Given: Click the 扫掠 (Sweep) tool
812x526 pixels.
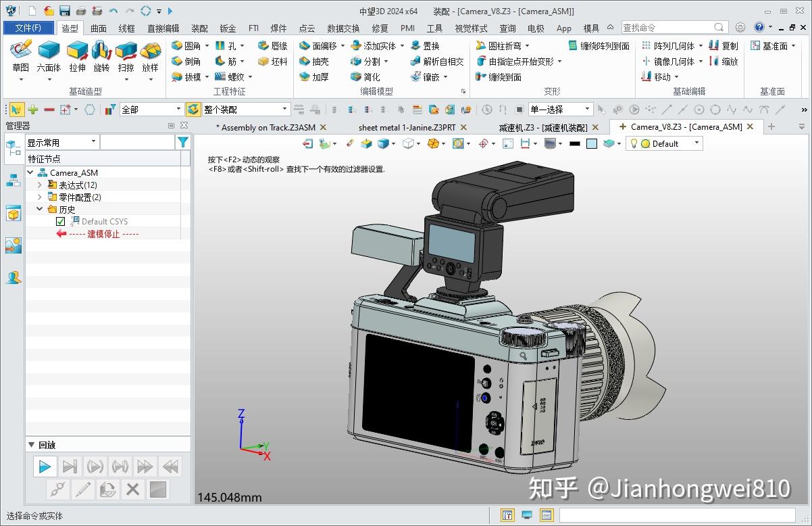Looking at the screenshot, I should pos(126,57).
